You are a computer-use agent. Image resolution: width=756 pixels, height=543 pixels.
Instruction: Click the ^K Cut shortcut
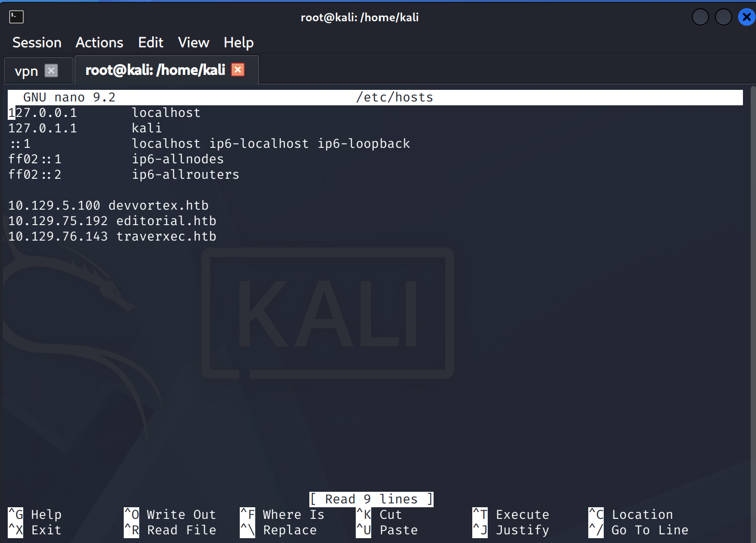(379, 514)
